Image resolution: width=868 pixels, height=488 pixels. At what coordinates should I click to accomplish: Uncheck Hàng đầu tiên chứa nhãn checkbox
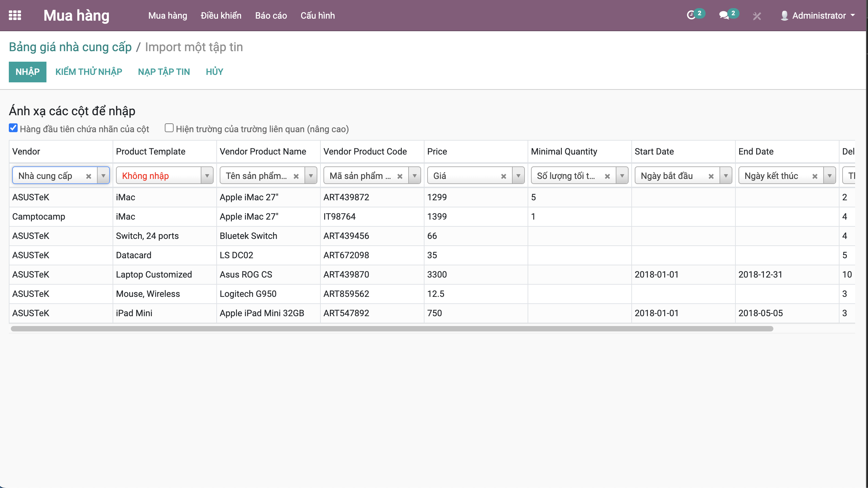[x=13, y=128]
